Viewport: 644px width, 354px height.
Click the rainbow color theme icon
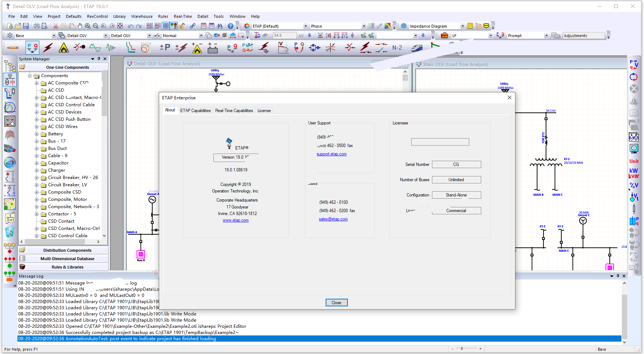(x=388, y=26)
